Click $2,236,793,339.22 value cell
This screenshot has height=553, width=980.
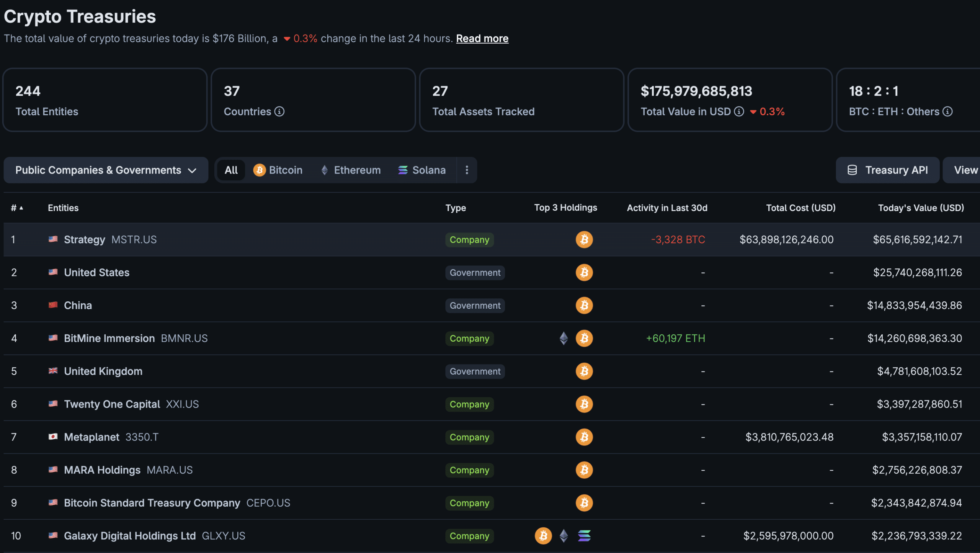click(x=916, y=536)
